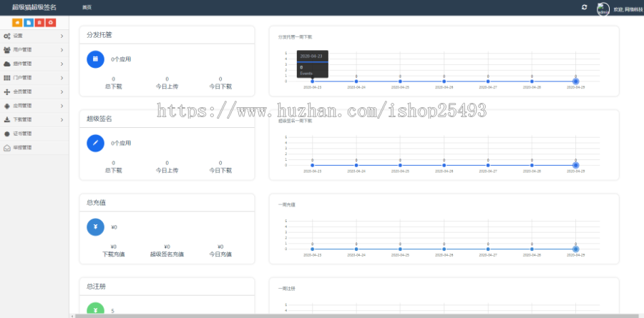This screenshot has height=318, width=644.
Task: Click the cross-arrows icon beside 会员管理
Action: (7, 92)
